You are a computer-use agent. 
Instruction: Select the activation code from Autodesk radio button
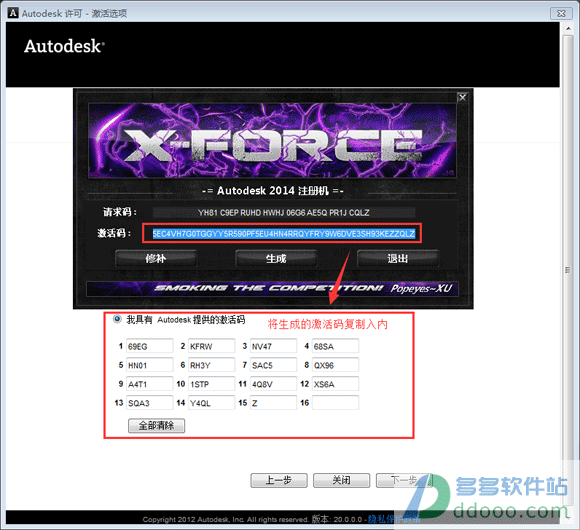click(117, 319)
